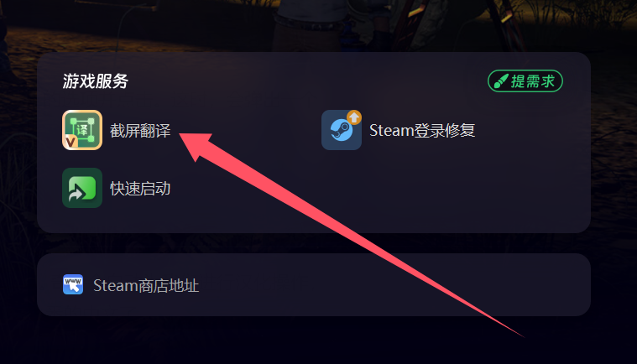Select the 快速启动 text label
This screenshot has height=364, width=637.
140,188
